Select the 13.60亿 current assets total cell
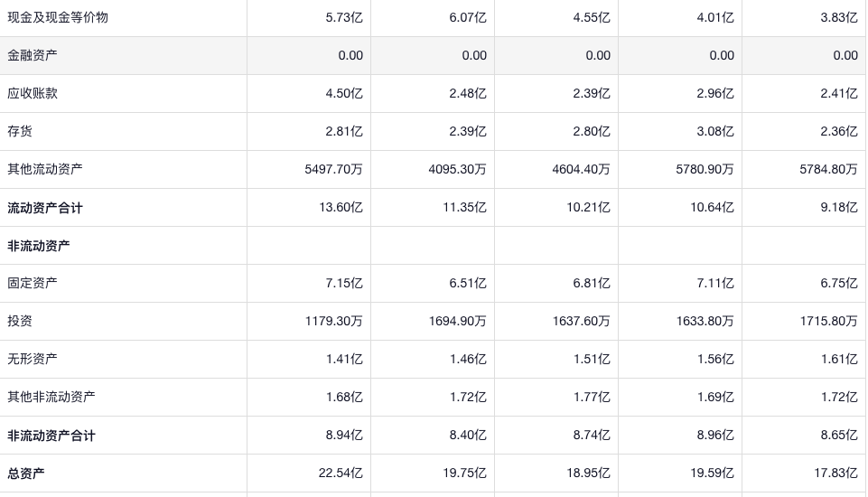868x497 pixels. (344, 208)
